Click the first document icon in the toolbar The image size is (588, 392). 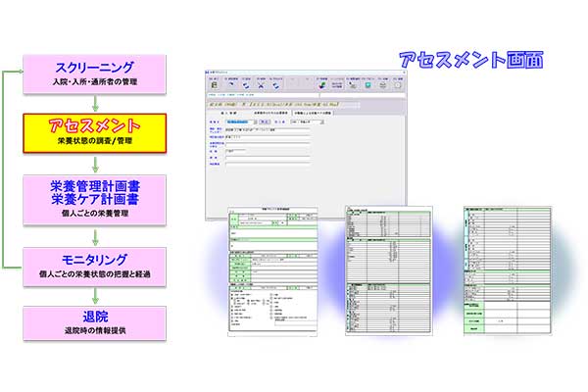coord(215,85)
